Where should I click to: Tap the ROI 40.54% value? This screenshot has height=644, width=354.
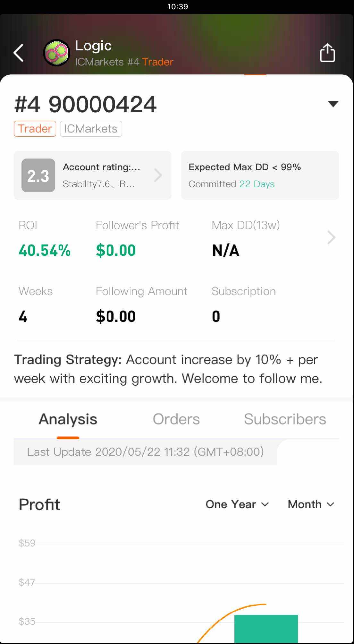click(45, 251)
